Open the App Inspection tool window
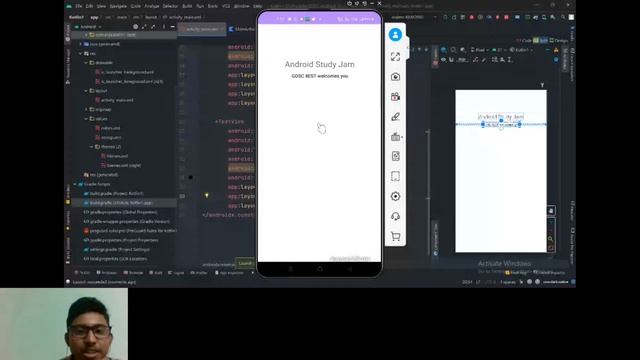The width and height of the screenshot is (640, 360). [x=229, y=273]
